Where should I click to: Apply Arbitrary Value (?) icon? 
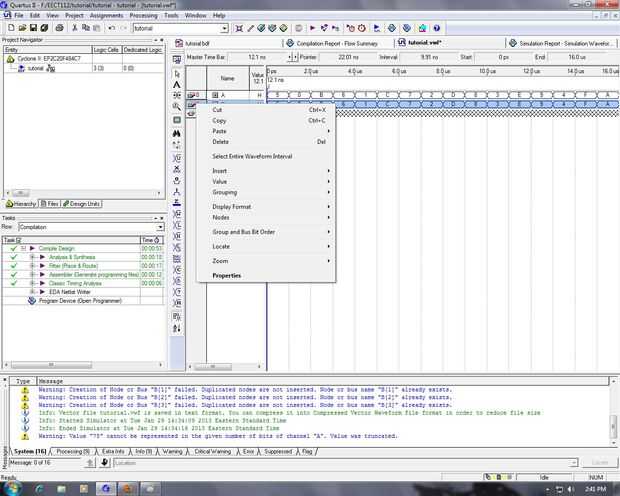click(x=177, y=292)
